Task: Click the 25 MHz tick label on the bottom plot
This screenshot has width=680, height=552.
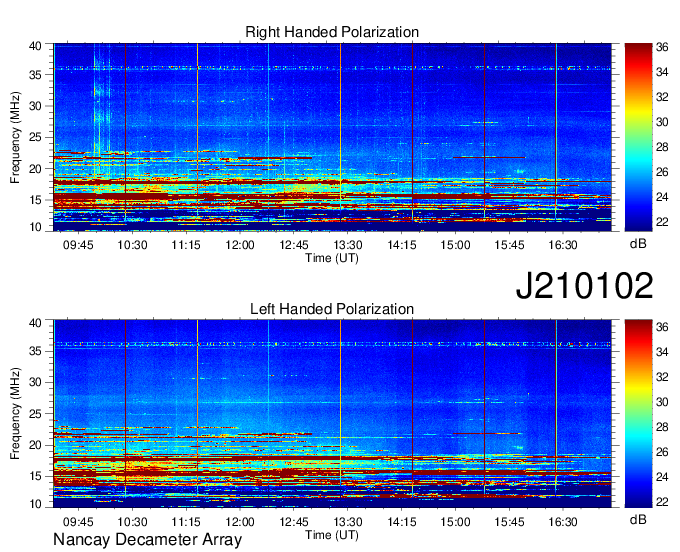Action: tap(35, 414)
